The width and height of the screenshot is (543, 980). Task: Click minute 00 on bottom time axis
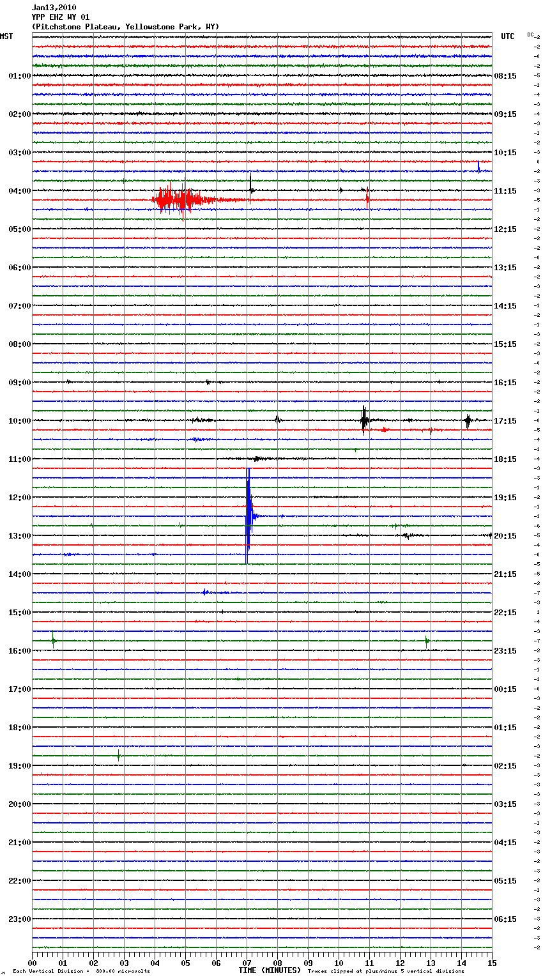coord(33,963)
